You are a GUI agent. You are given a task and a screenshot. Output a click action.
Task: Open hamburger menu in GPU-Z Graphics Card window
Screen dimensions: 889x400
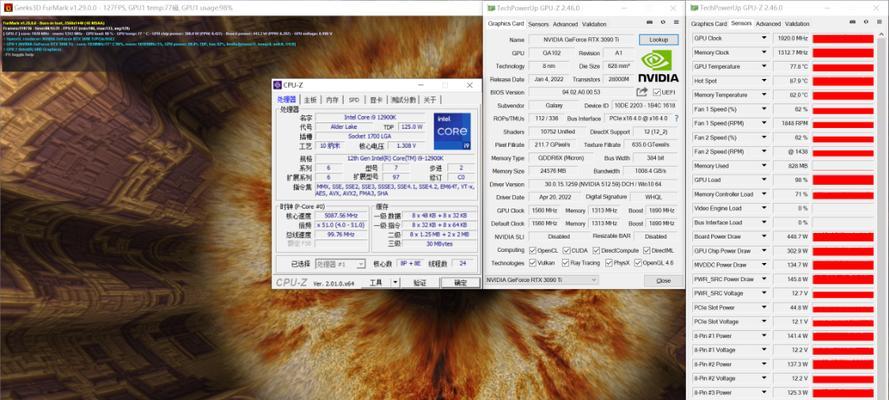pos(675,24)
